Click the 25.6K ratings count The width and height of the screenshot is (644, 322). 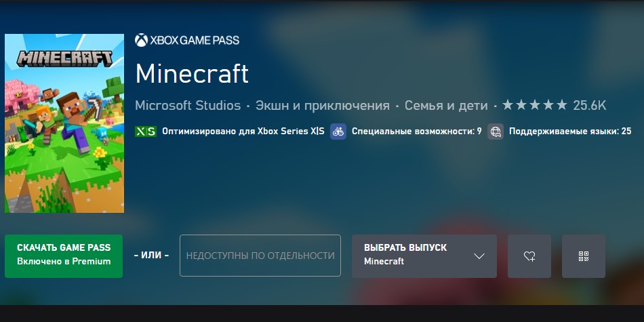click(590, 106)
